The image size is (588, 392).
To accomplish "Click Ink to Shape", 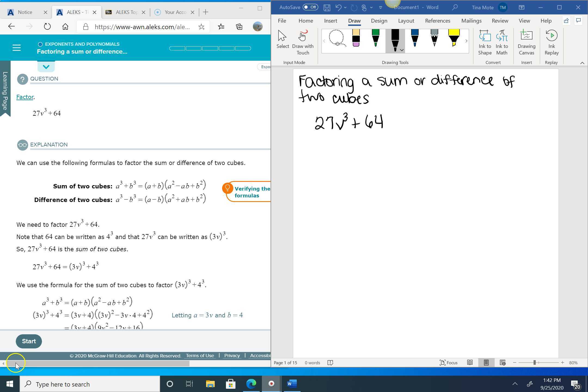I will coord(485,43).
